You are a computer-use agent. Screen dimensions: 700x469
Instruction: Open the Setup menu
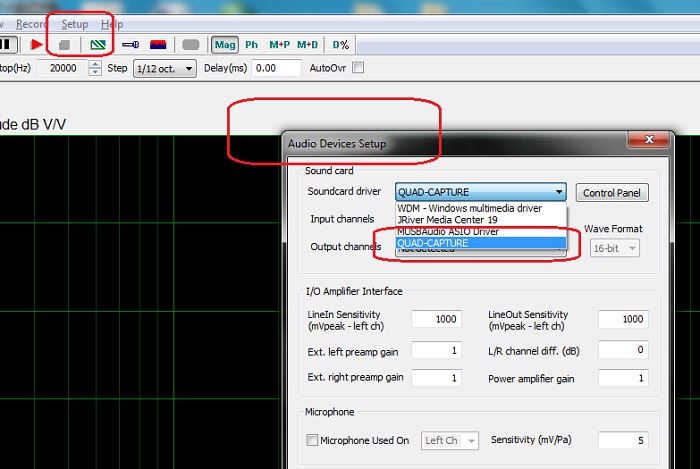pyautogui.click(x=74, y=23)
